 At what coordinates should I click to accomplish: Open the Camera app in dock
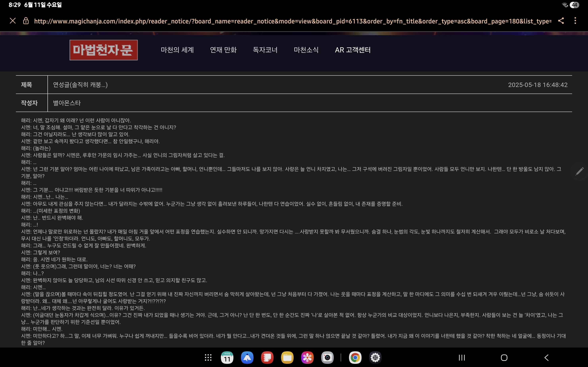tap(327, 357)
